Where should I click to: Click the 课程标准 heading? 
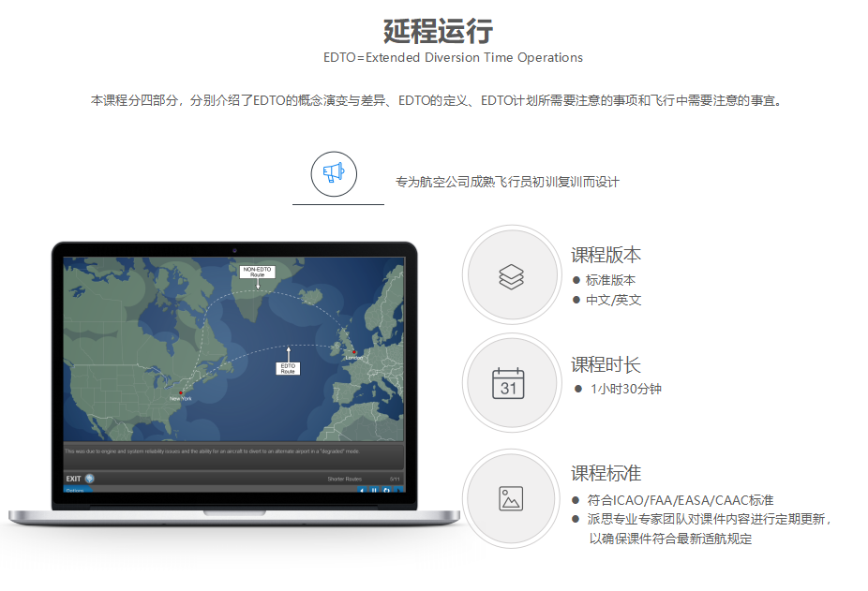coord(606,473)
